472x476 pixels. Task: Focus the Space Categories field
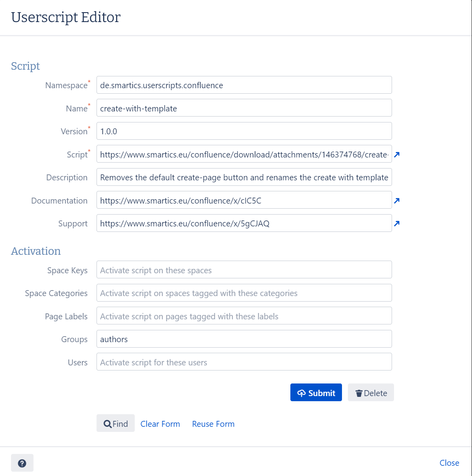[244, 293]
